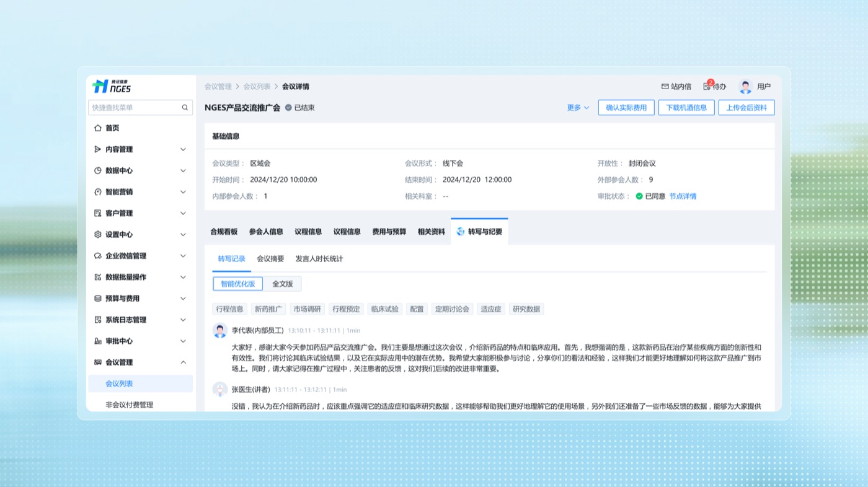The height and width of the screenshot is (487, 868).
Task: Click the 研究数据 keyword tag
Action: pos(526,309)
